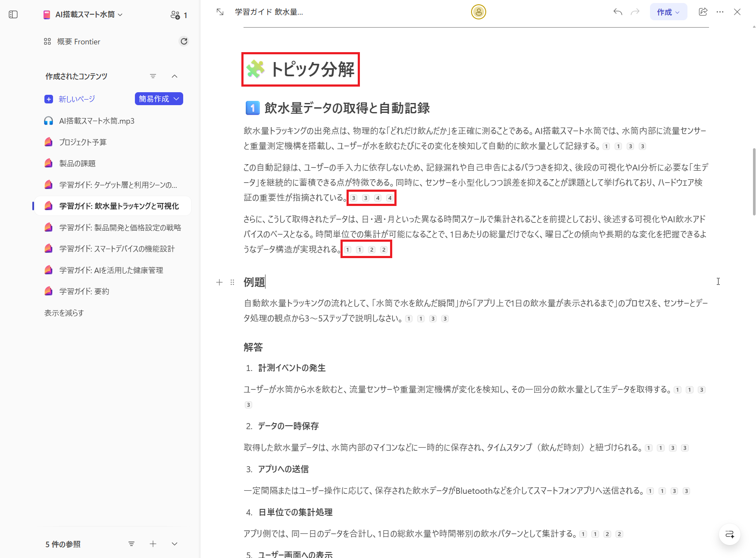Switch to 概要 Frontier view
This screenshot has height=558, width=756.
pos(78,41)
